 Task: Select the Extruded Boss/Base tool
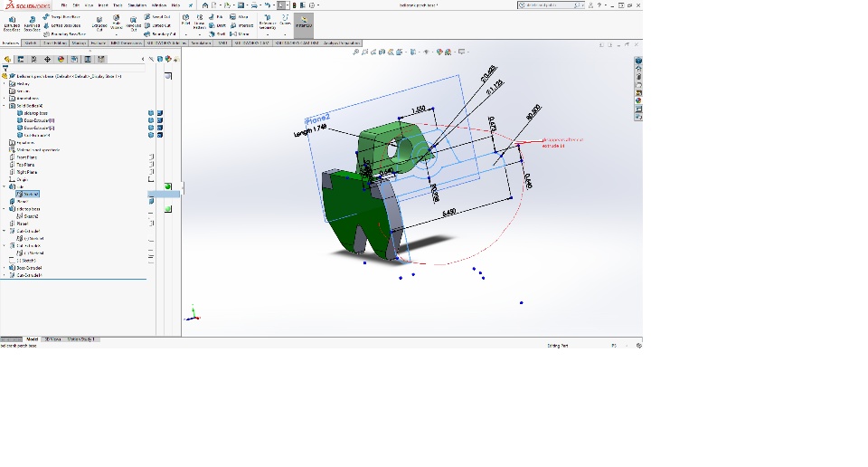[x=12, y=24]
